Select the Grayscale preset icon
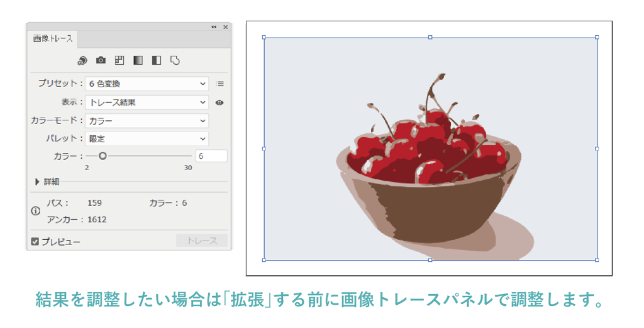This screenshot has width=644, height=328. click(138, 60)
